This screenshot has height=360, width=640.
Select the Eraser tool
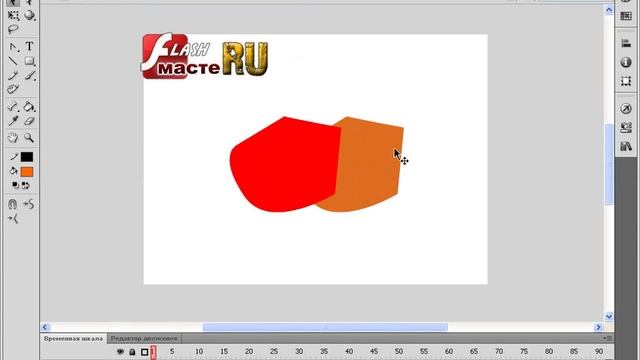(29, 121)
